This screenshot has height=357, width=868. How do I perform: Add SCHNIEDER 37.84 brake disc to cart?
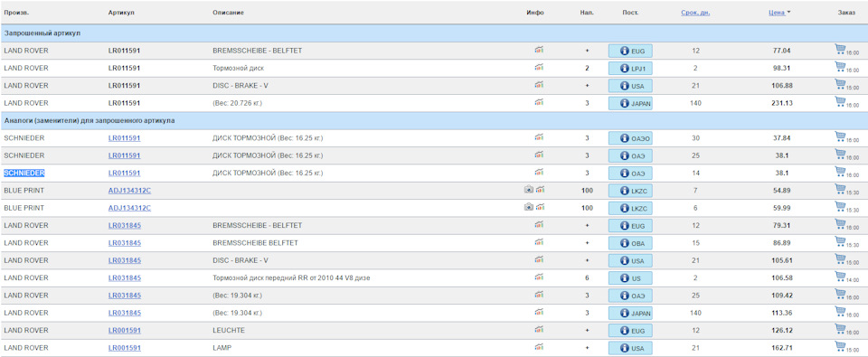point(840,137)
